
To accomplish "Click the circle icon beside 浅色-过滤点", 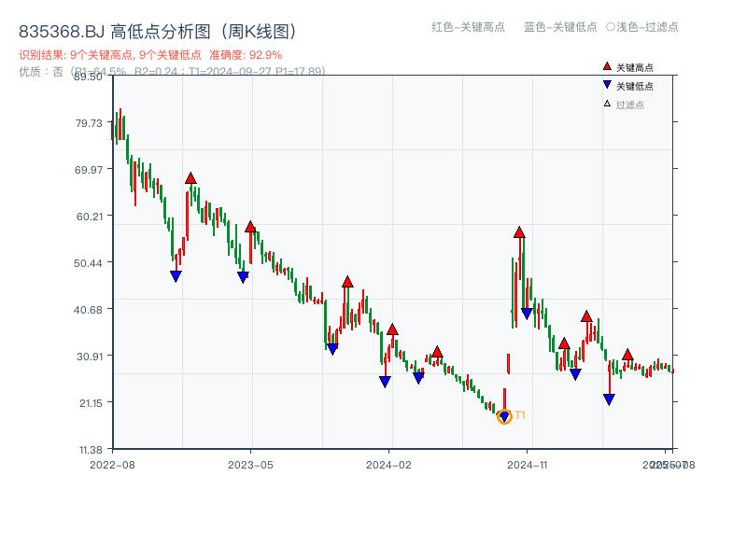I will [x=610, y=28].
